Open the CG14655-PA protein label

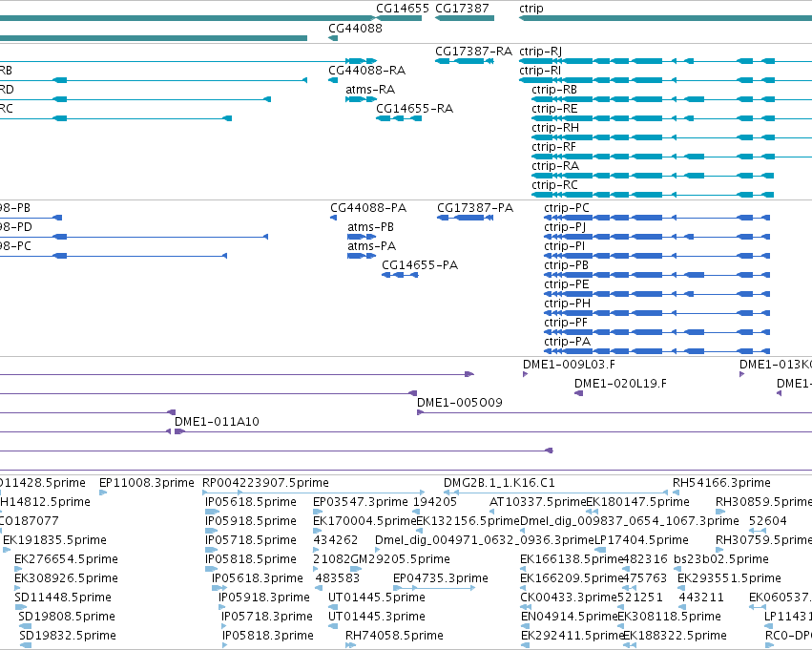[420, 265]
